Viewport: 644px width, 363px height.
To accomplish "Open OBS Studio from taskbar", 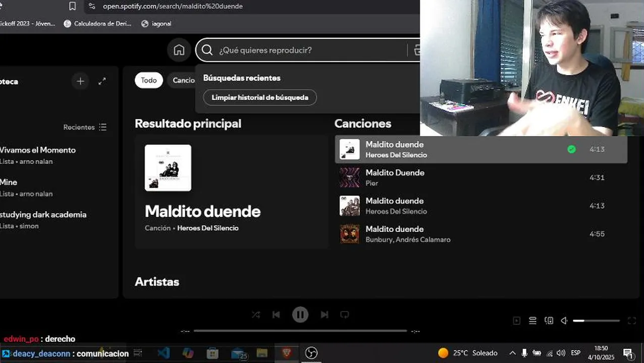I will coord(311,353).
